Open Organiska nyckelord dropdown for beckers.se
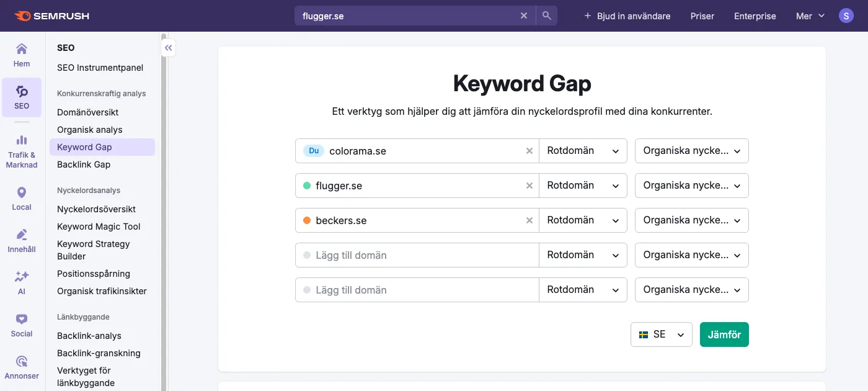Viewport: 868px width, 391px height. (692, 220)
